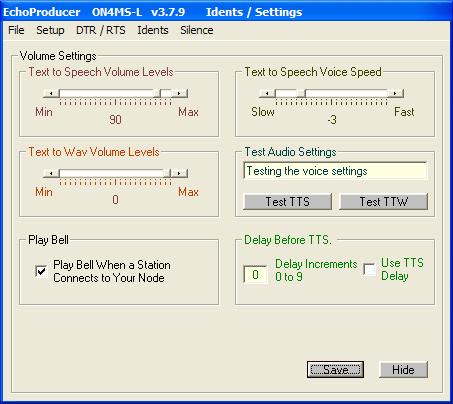Open the Silence menu
453x404 pixels.
197,30
